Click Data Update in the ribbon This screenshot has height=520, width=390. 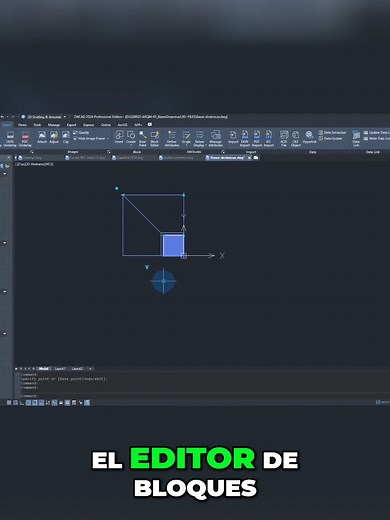pyautogui.click(x=330, y=138)
